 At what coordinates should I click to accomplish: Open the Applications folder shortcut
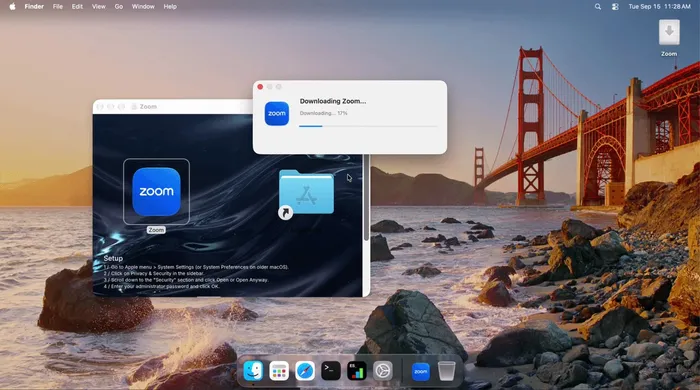pos(306,193)
